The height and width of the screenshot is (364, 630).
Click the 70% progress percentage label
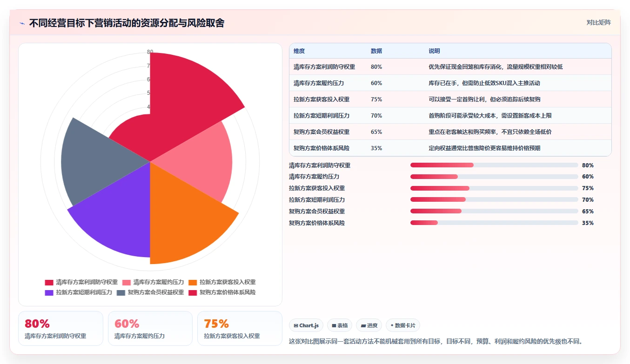tap(588, 200)
